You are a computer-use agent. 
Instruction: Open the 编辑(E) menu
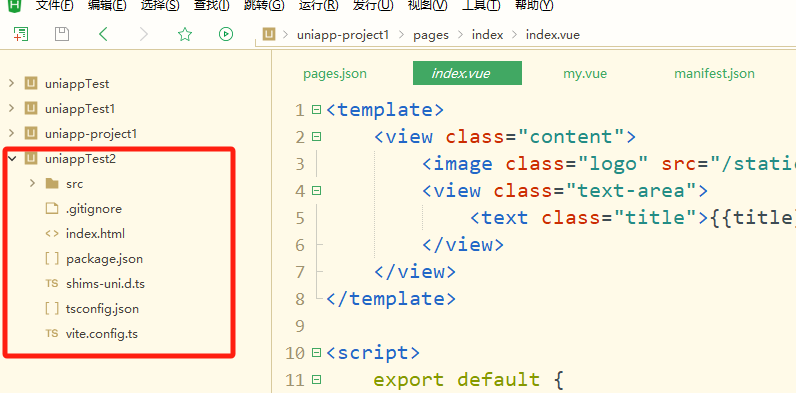[x=107, y=6]
